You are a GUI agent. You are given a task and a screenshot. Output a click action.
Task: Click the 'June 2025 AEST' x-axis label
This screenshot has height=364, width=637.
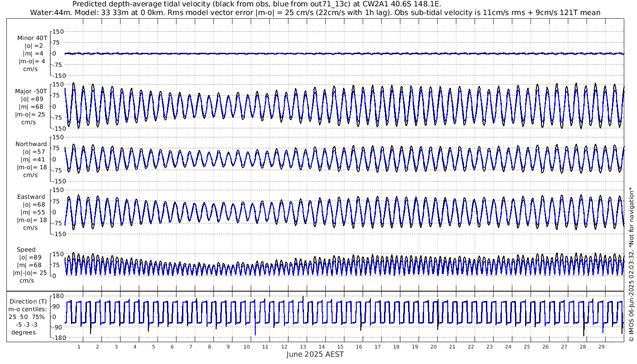click(315, 354)
